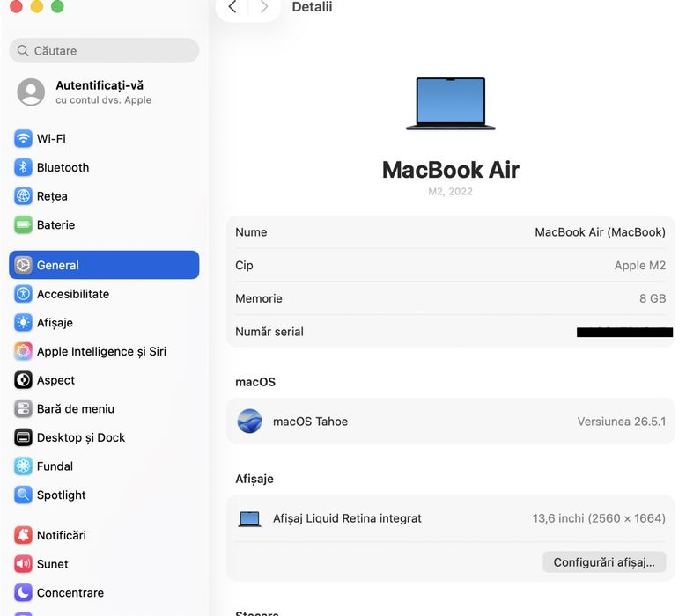Open the Baterie battery icon

23,225
